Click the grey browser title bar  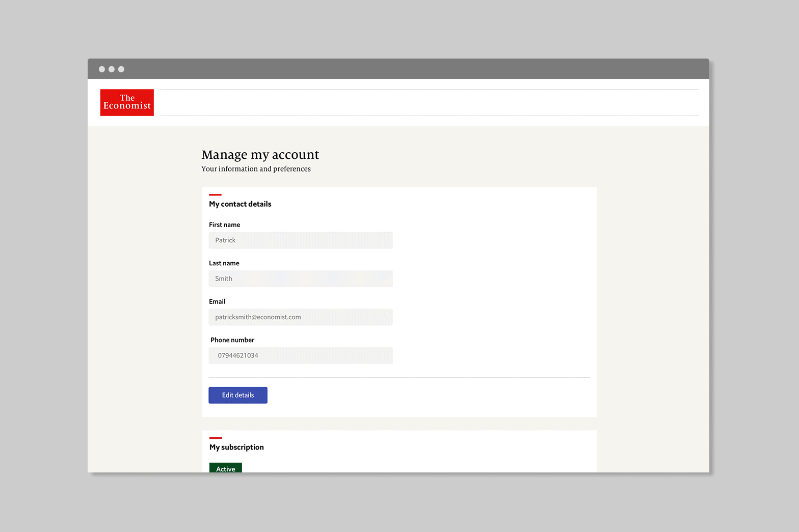tap(408, 69)
